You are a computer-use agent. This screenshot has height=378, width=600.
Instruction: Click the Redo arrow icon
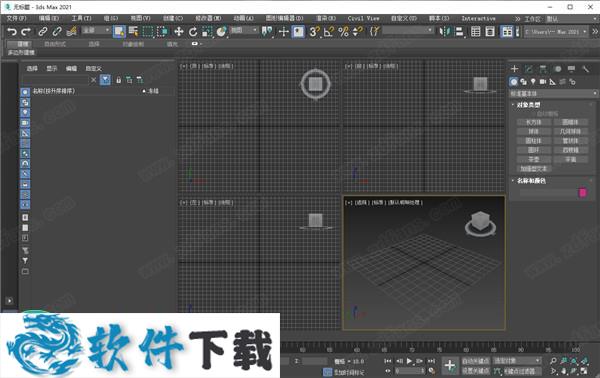click(x=26, y=32)
